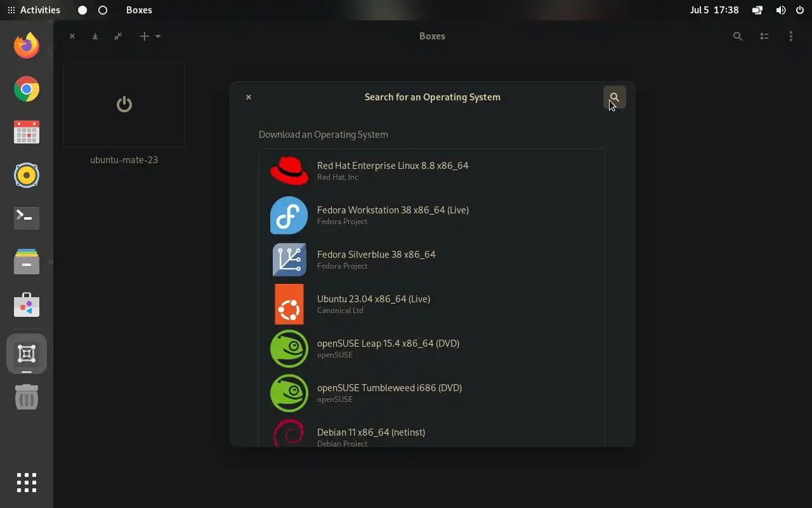Screen dimensions: 812x508
Task: Launch Firefox from the dock
Action: click(27, 46)
